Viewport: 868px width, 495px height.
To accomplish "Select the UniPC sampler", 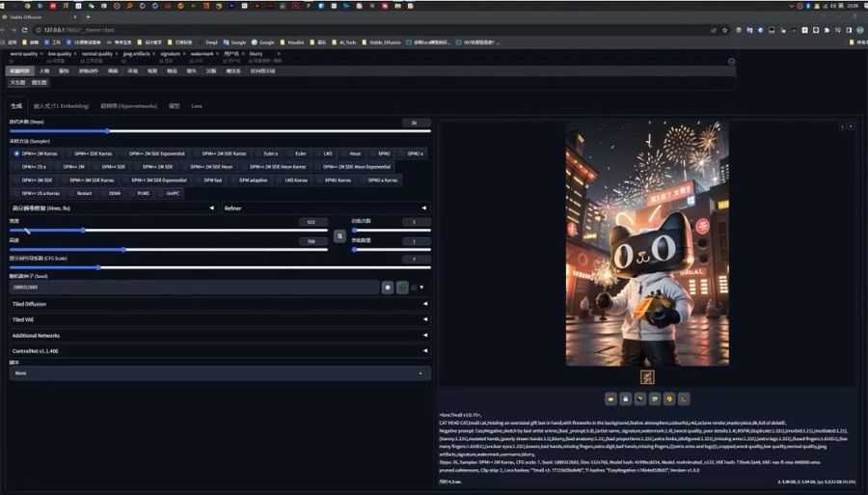I will tap(173, 193).
